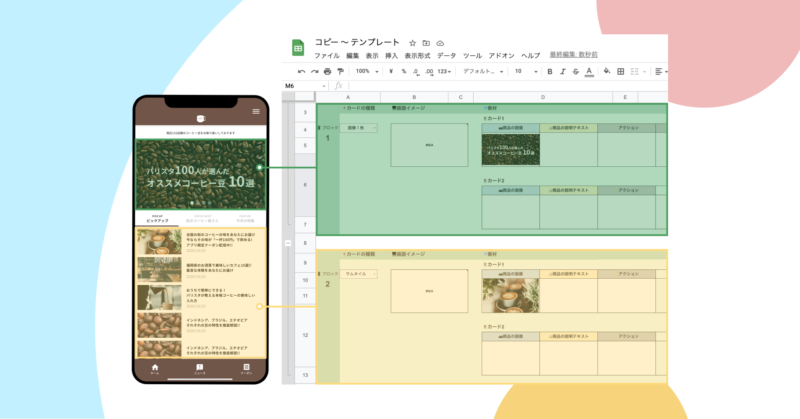800x419 pixels.
Task: Select row 6 header
Action: click(305, 185)
